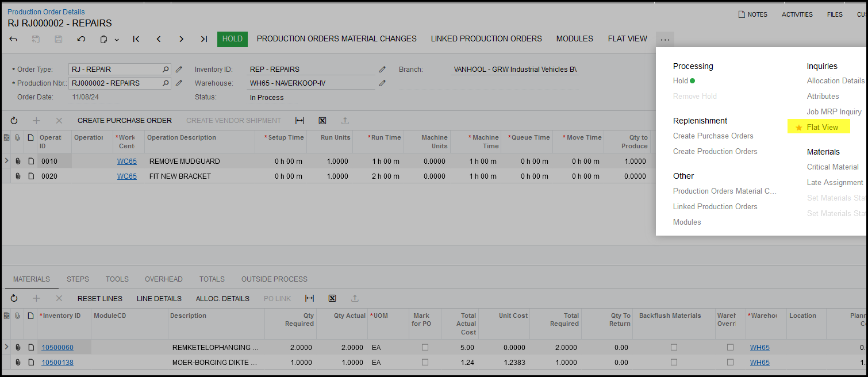Image resolution: width=868 pixels, height=377 pixels.
Task: Switch to the Steps tab
Action: click(78, 279)
